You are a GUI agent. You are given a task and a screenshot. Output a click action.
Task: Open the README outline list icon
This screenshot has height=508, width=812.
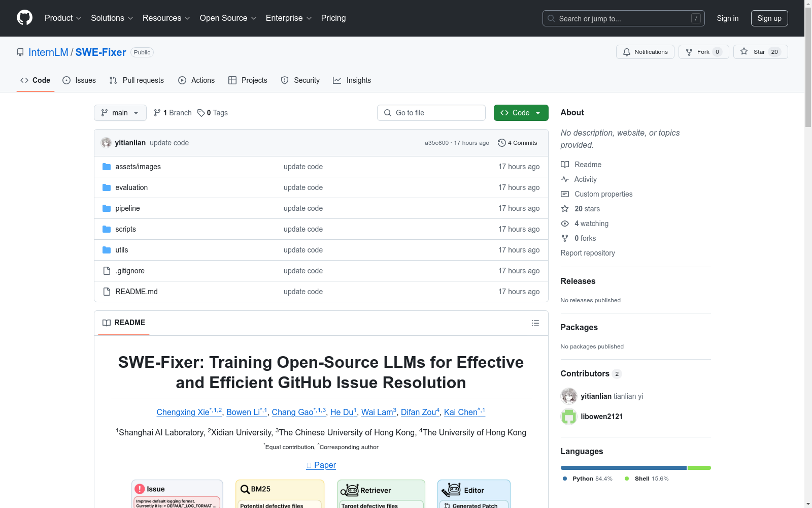click(x=535, y=323)
